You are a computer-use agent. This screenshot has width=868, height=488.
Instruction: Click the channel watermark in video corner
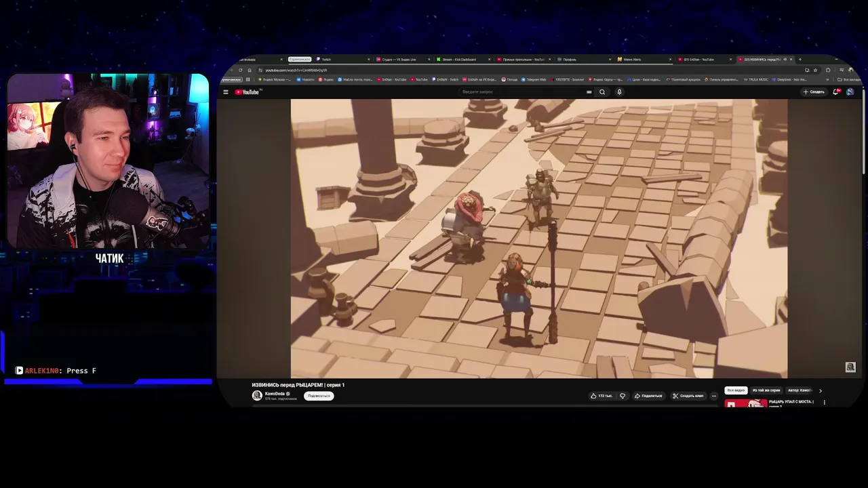tap(850, 367)
